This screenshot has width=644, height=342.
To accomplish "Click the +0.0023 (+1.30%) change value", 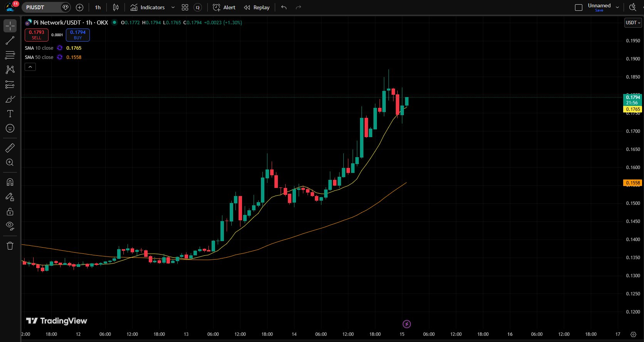I will click(x=223, y=23).
